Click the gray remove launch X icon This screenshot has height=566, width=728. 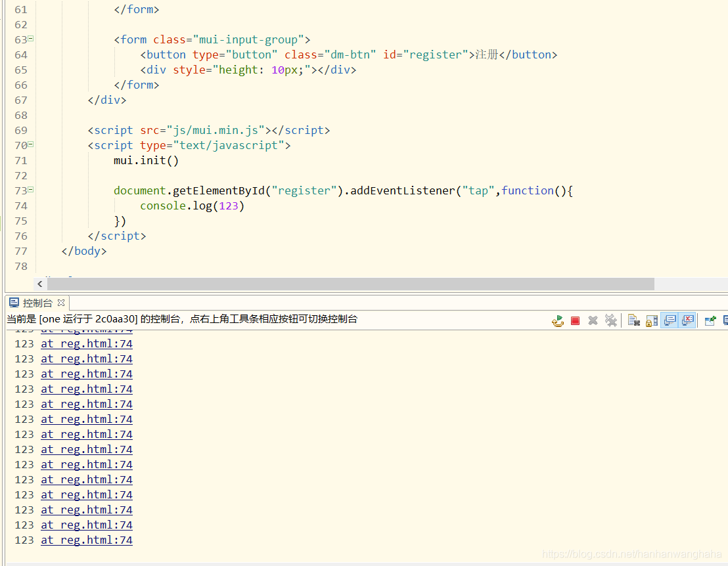point(593,320)
